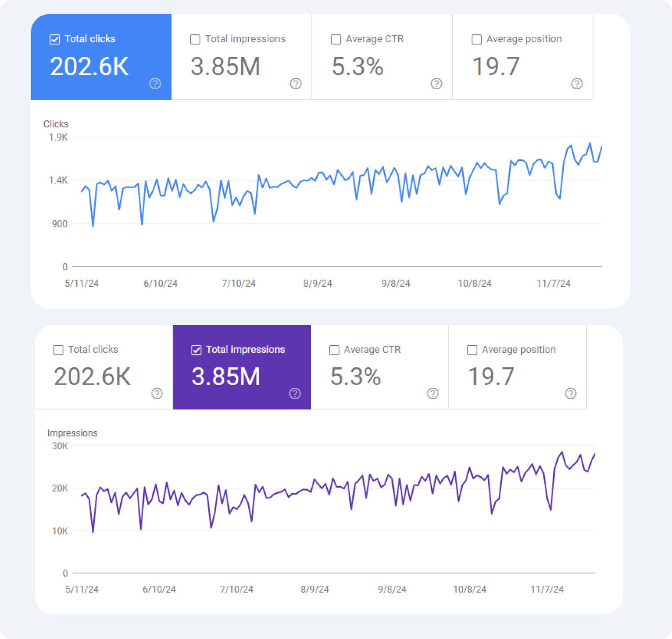Open help icon on purple Total impressions card
Viewport: 672px width, 639px height.
(295, 393)
